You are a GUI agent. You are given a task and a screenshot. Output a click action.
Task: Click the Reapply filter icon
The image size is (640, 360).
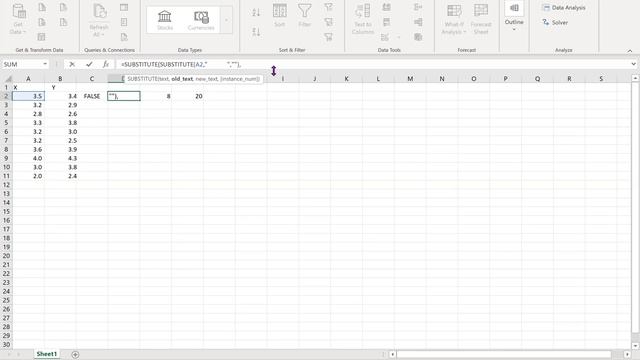(329, 22)
